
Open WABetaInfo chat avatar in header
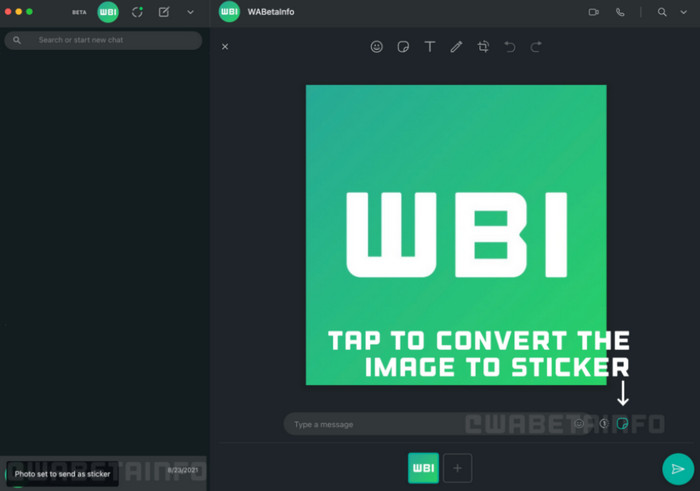[229, 12]
